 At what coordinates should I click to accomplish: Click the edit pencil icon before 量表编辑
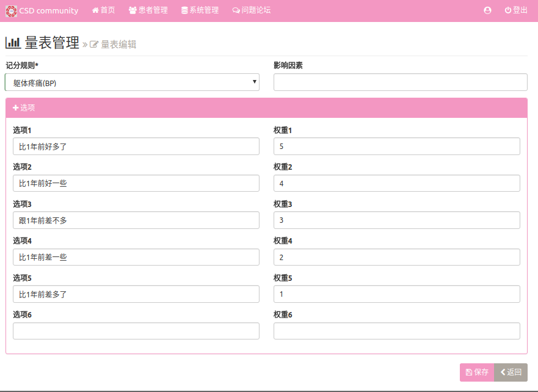point(94,45)
